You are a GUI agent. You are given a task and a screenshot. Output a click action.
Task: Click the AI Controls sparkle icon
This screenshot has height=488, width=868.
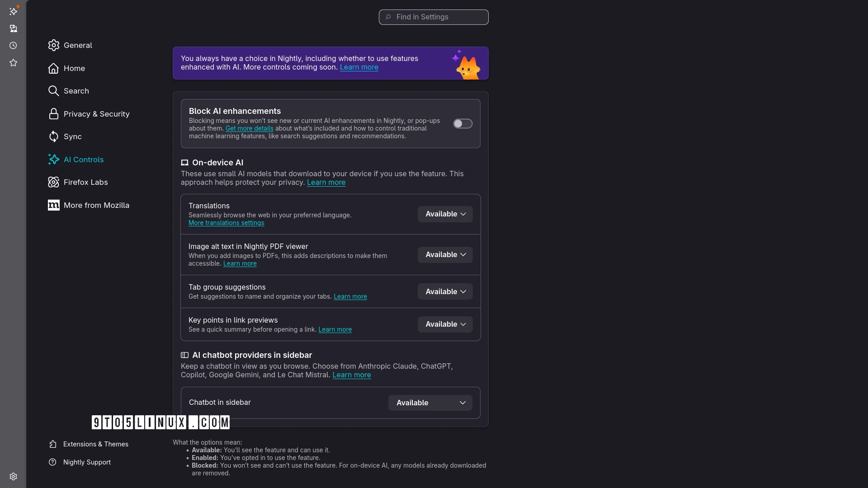point(53,160)
